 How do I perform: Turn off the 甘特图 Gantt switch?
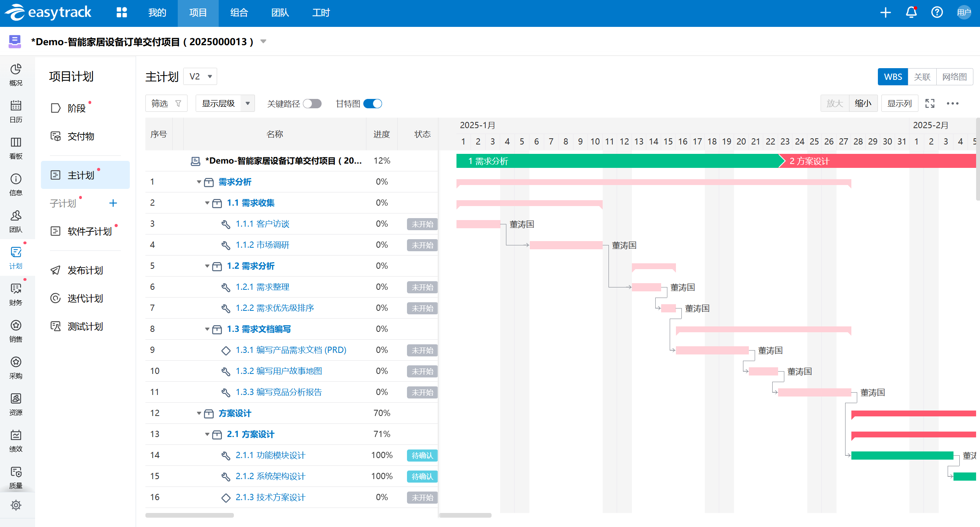click(x=372, y=104)
